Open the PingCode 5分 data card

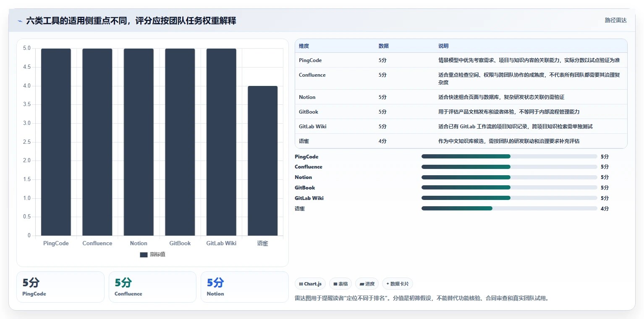pyautogui.click(x=60, y=287)
